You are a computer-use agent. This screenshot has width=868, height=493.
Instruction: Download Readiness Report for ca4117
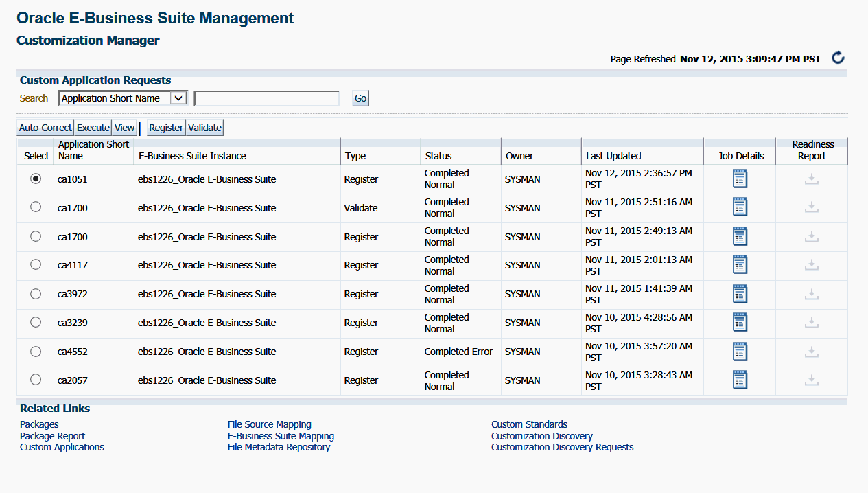812,265
